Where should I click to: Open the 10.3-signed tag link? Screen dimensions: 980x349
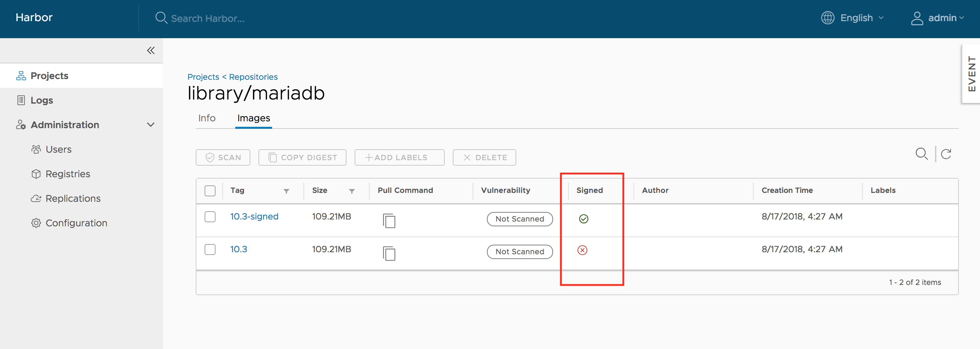click(x=254, y=216)
